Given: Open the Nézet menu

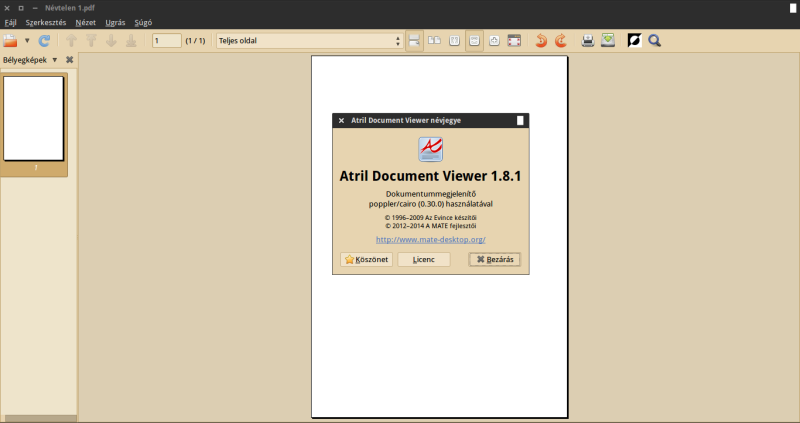Looking at the screenshot, I should click(85, 23).
